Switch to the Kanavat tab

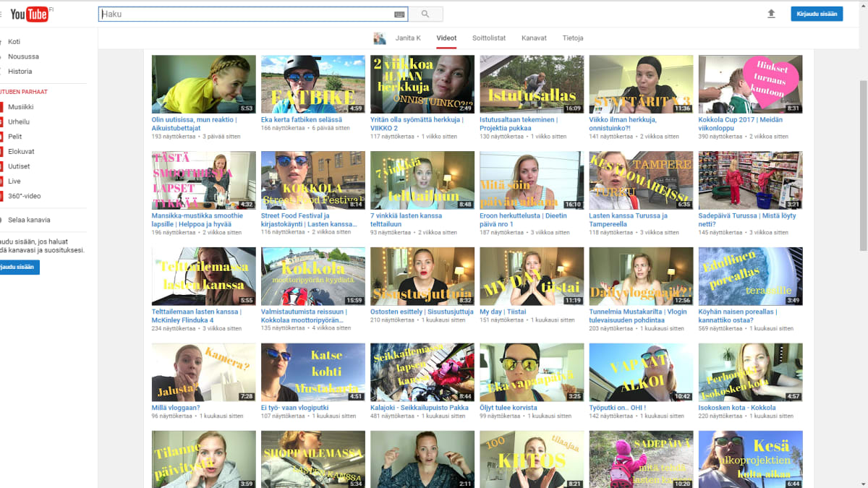pyautogui.click(x=534, y=38)
